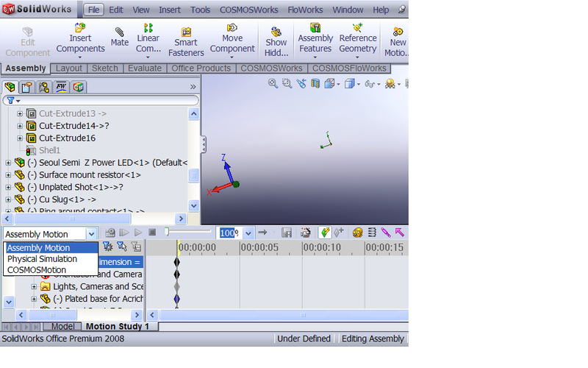Image resolution: width=588 pixels, height=368 pixels.
Task: Click the playback speed 100% input field
Action: pyautogui.click(x=229, y=233)
